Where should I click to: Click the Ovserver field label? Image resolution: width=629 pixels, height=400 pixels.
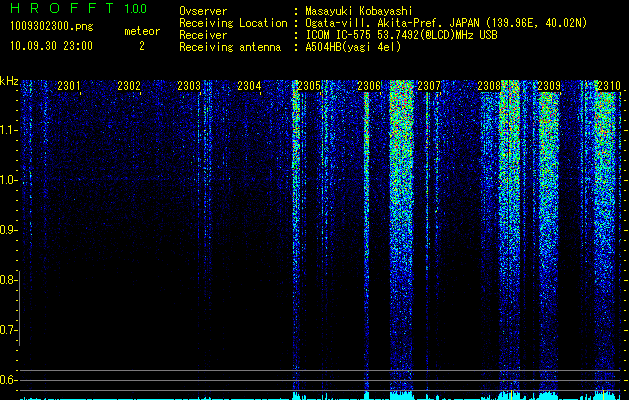[x=203, y=11]
